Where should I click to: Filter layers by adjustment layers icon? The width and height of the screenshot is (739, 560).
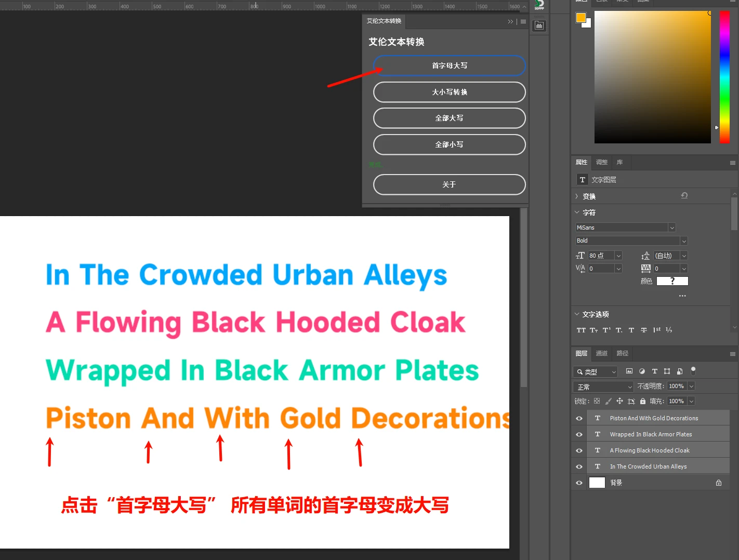[x=642, y=371]
